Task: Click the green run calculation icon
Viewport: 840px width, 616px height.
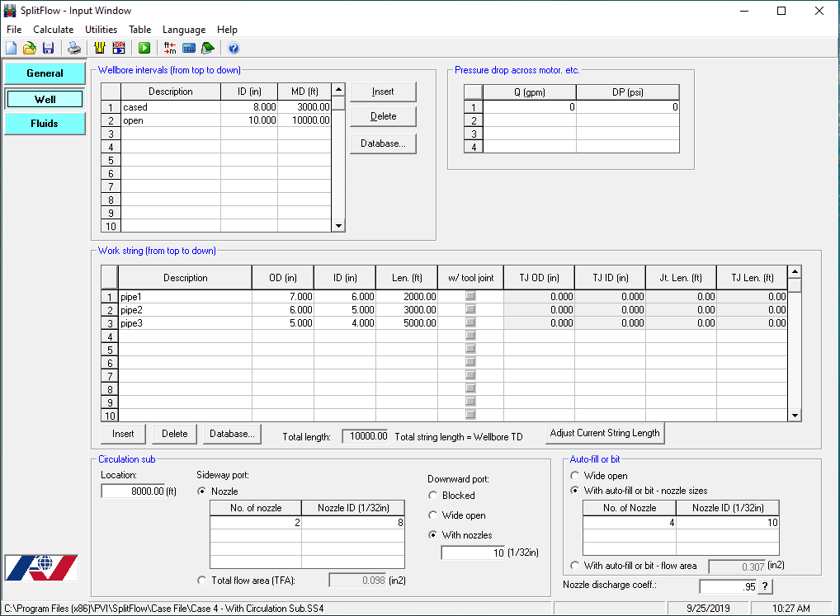Action: pyautogui.click(x=144, y=48)
